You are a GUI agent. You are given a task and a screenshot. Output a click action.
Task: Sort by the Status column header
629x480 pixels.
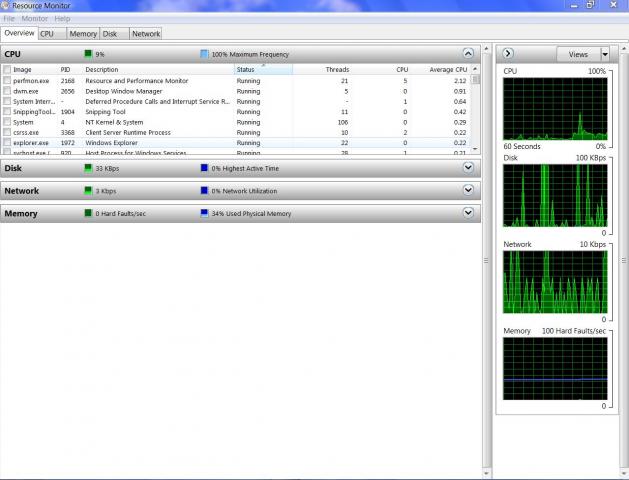coord(263,69)
